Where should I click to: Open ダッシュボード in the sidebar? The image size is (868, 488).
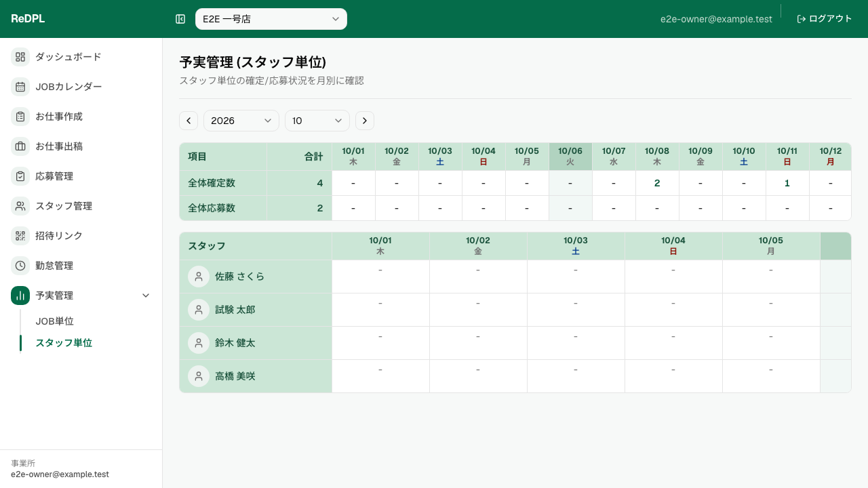(81, 57)
